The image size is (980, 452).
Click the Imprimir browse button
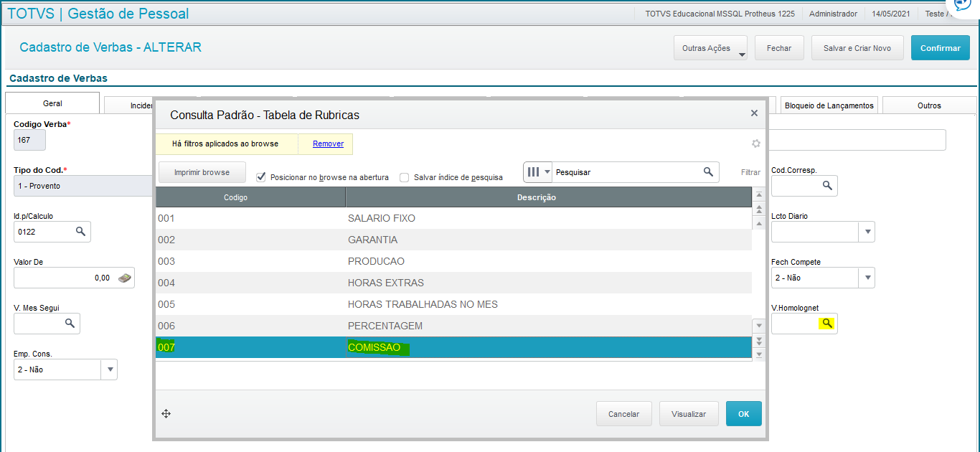click(x=202, y=172)
